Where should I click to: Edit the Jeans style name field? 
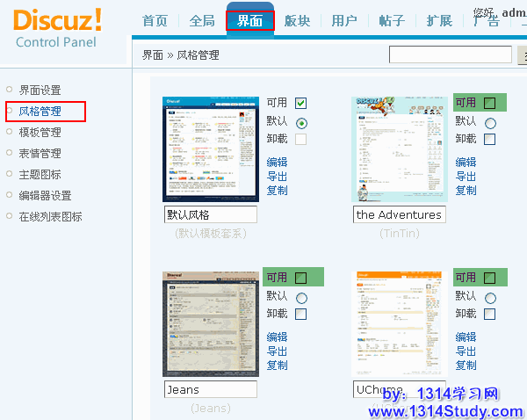click(210, 389)
